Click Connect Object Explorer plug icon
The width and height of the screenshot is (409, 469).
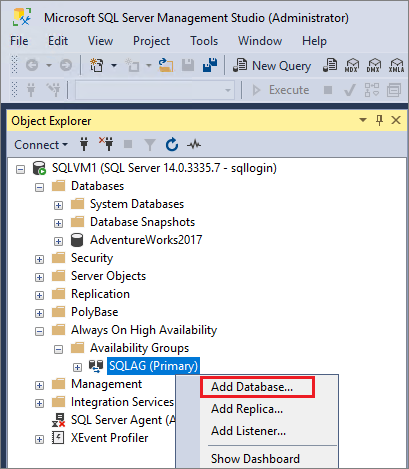84,144
